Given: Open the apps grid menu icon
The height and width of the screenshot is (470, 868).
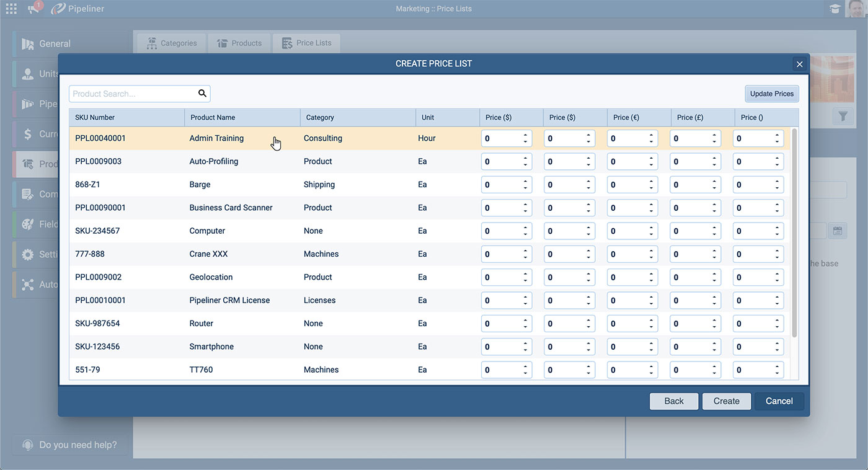Looking at the screenshot, I should click(11, 9).
